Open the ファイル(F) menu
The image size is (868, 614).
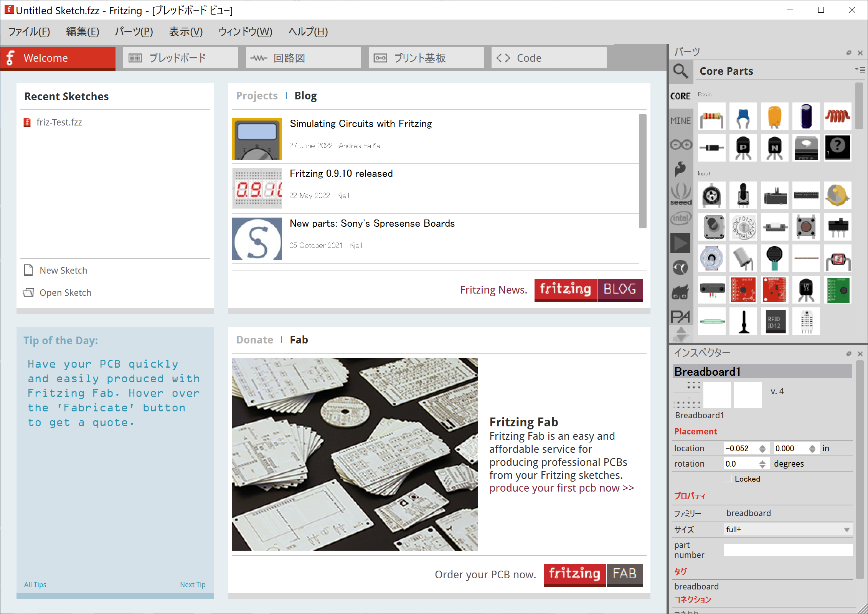(29, 32)
